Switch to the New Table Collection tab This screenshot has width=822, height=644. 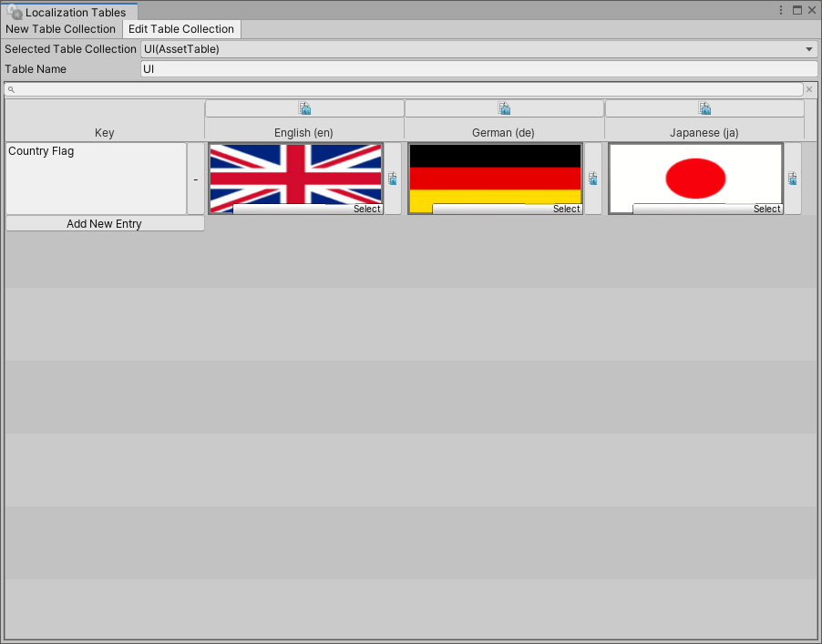coord(60,29)
